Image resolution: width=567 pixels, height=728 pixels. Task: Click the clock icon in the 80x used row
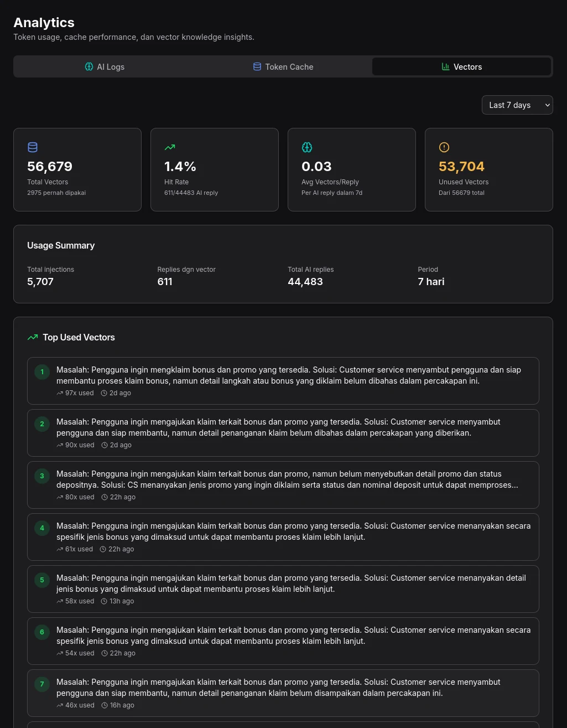pos(105,497)
